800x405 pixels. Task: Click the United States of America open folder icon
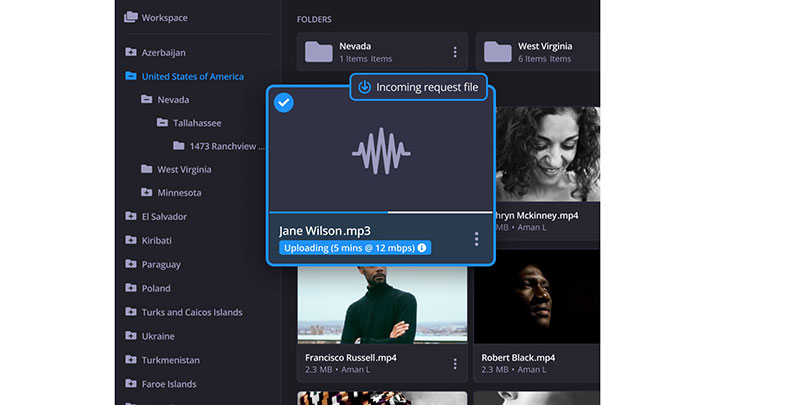tap(131, 76)
